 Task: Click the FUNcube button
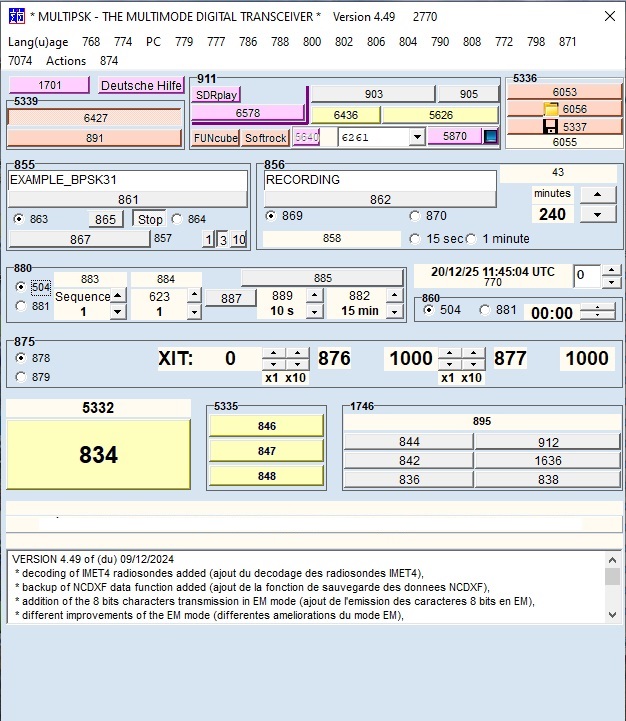tap(216, 138)
